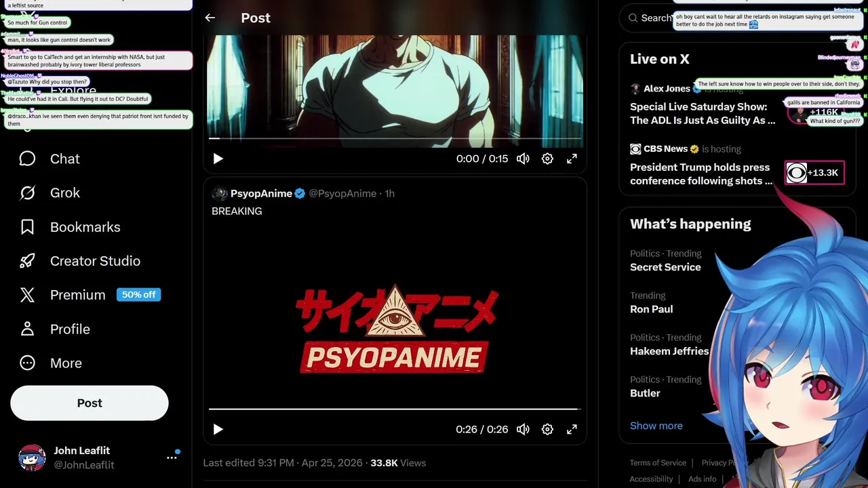Click Show more under What's happening
The width and height of the screenshot is (868, 488).
pyautogui.click(x=656, y=426)
